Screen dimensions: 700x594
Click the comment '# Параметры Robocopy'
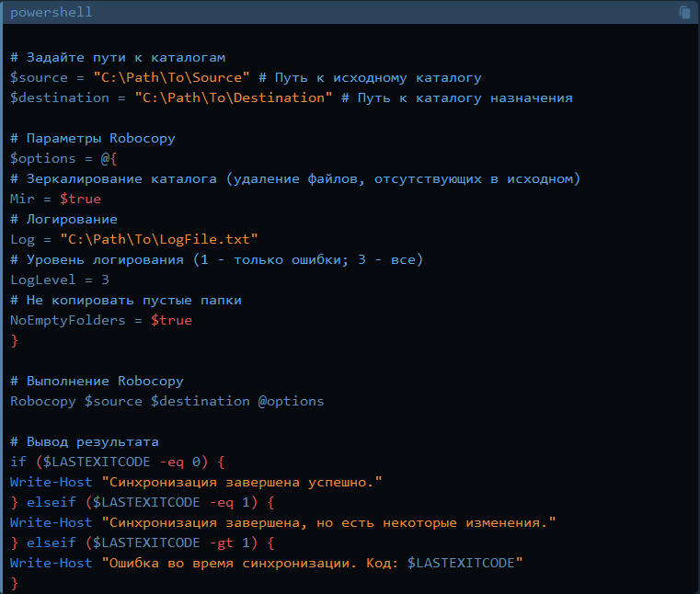[x=93, y=138]
